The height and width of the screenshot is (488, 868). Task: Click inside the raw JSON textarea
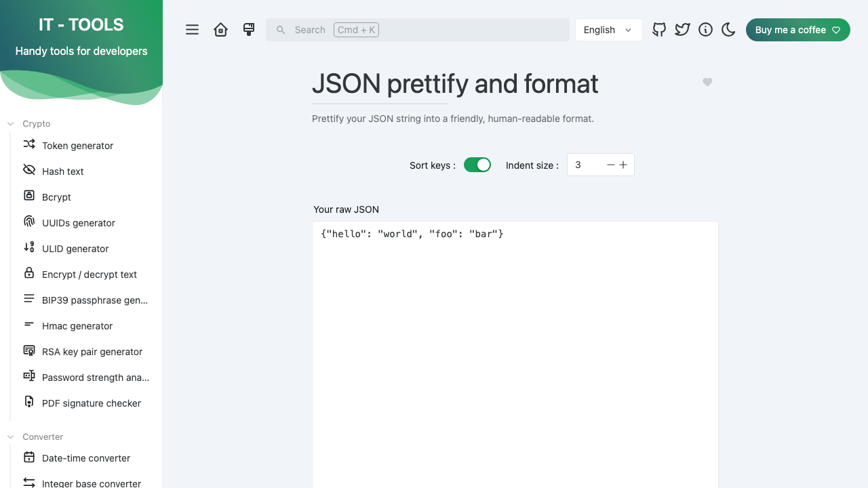515,354
